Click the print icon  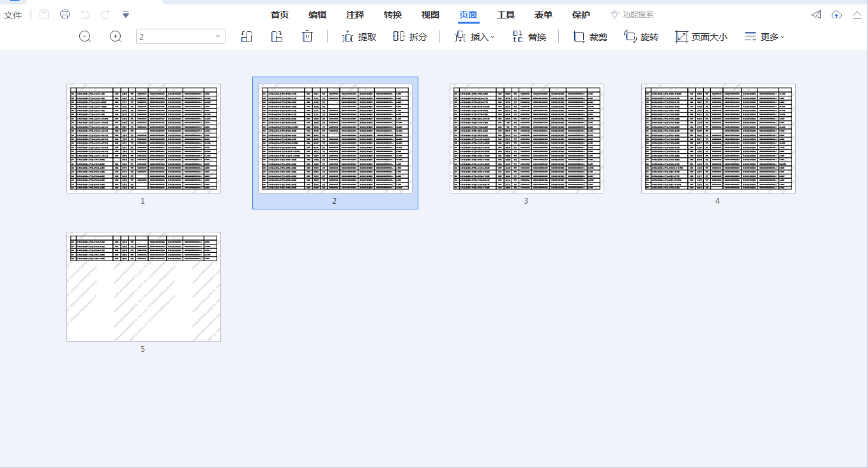65,15
